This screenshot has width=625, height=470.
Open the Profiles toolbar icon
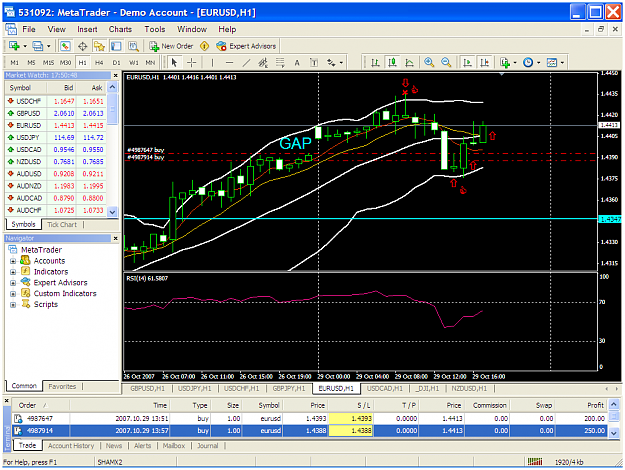[38, 46]
